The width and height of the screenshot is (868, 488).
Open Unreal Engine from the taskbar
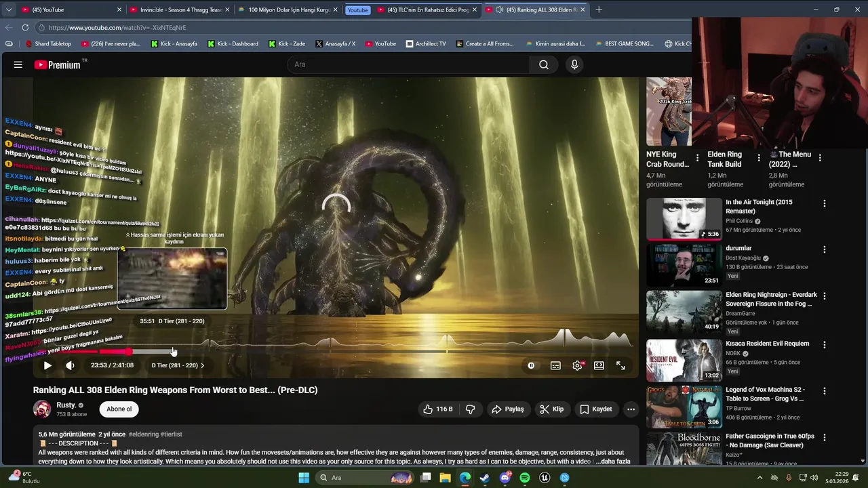pos(544,478)
